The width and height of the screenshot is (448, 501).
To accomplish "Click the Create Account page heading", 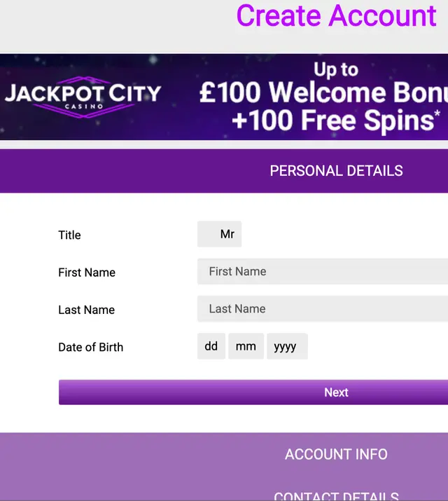I will click(336, 15).
